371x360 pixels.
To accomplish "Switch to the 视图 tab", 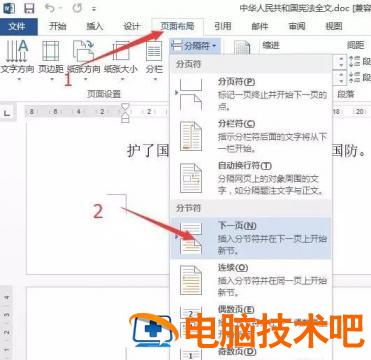I will pyautogui.click(x=333, y=26).
